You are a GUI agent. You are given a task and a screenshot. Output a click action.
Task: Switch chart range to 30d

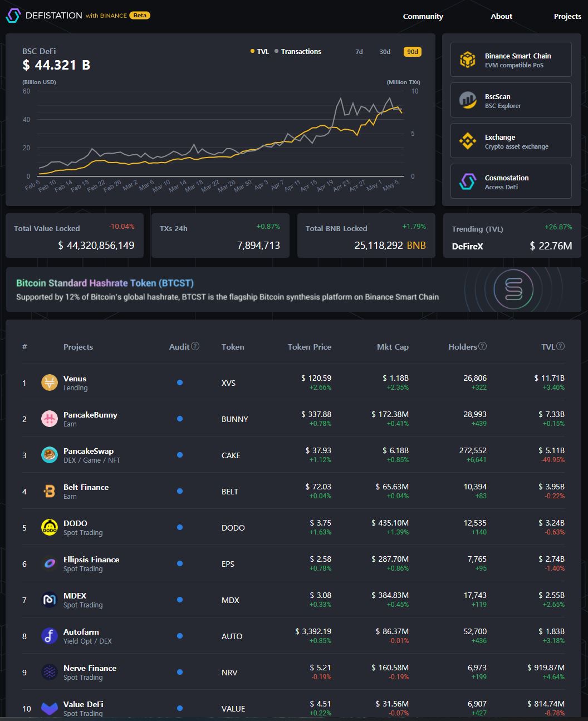[385, 52]
